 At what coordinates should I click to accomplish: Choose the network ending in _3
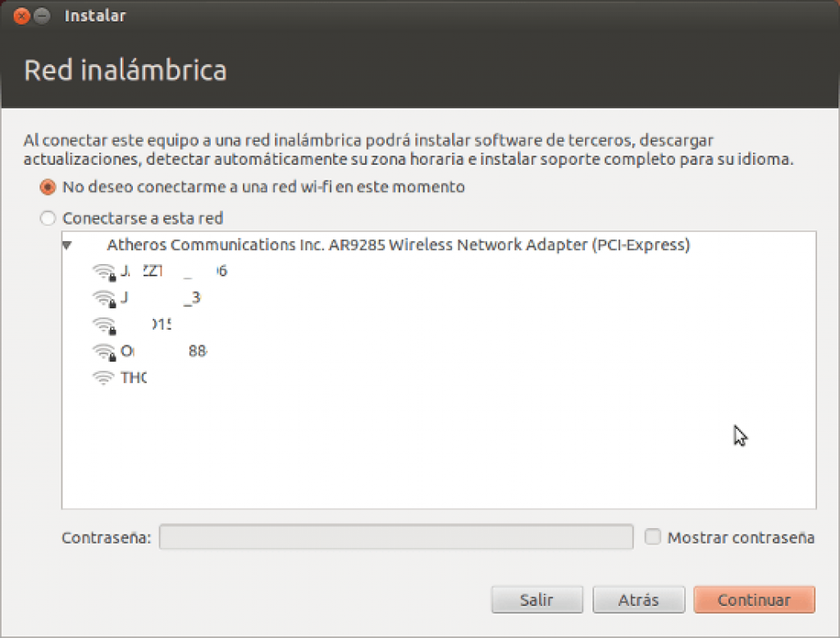tap(160, 298)
